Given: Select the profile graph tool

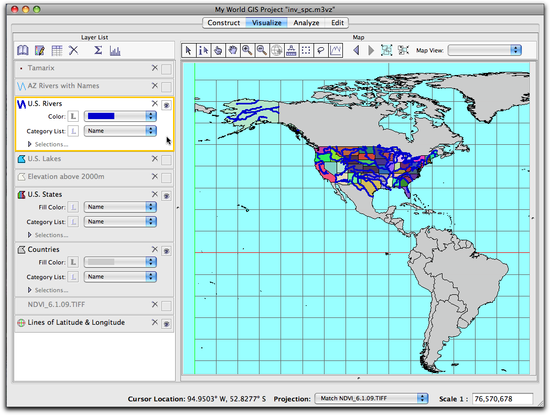Looking at the screenshot, I should [x=335, y=51].
